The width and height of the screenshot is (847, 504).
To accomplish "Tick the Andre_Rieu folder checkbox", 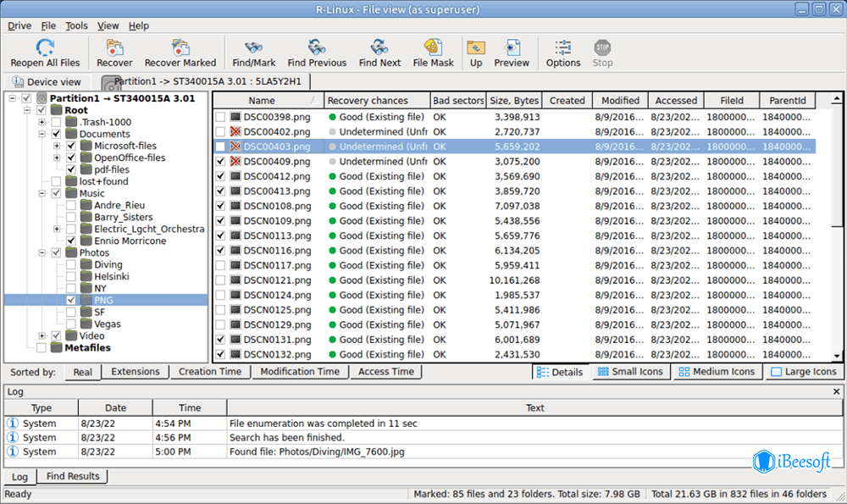I will pyautogui.click(x=71, y=205).
